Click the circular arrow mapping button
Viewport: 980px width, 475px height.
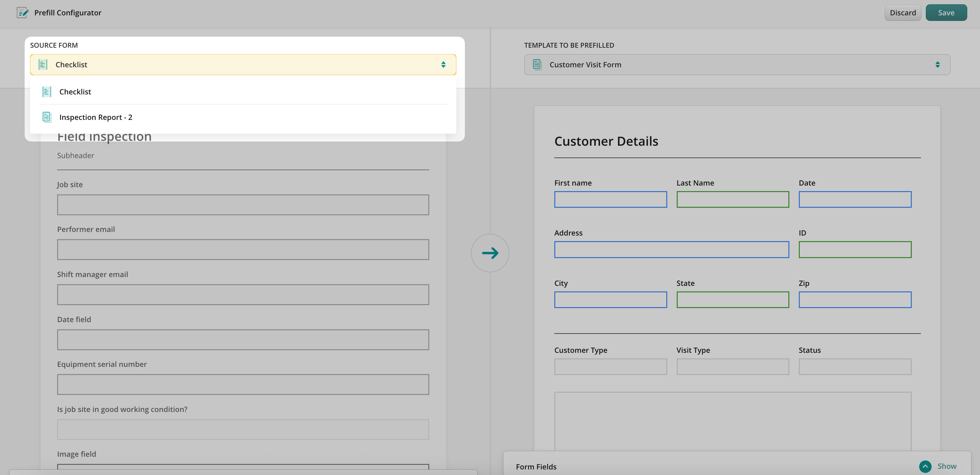coord(490,253)
